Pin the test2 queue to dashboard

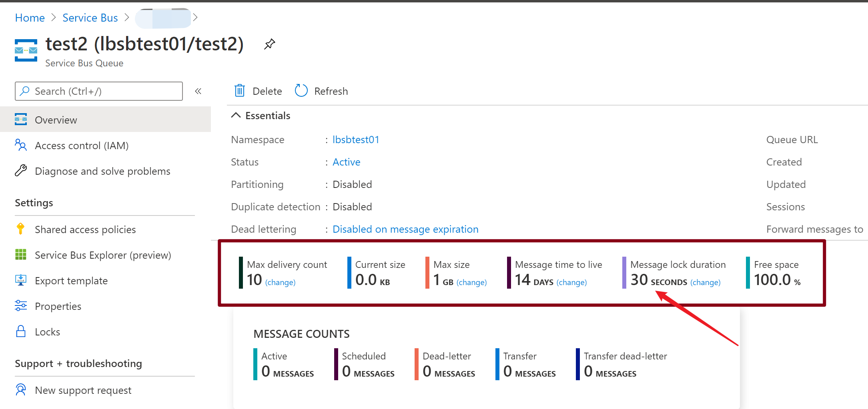(x=270, y=44)
